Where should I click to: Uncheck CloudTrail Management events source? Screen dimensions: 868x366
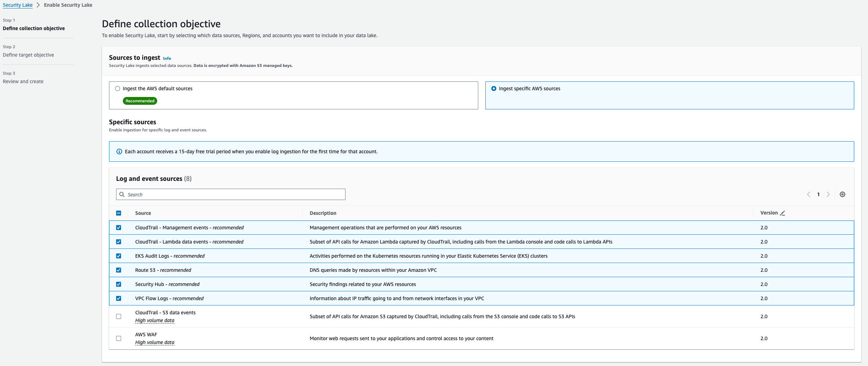(119, 228)
